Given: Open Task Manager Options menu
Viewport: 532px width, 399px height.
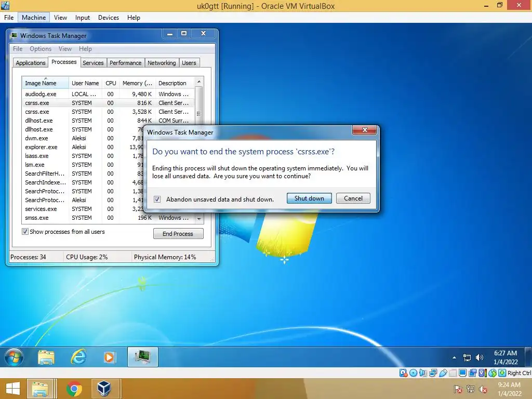Looking at the screenshot, I should tap(41, 49).
